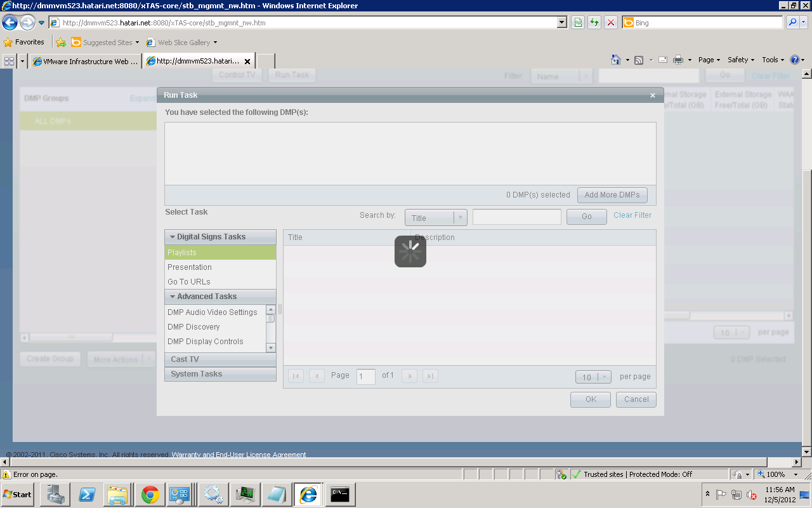Screen dimensions: 812x508
Task: Go to the previous page of tasks
Action: [x=317, y=376]
